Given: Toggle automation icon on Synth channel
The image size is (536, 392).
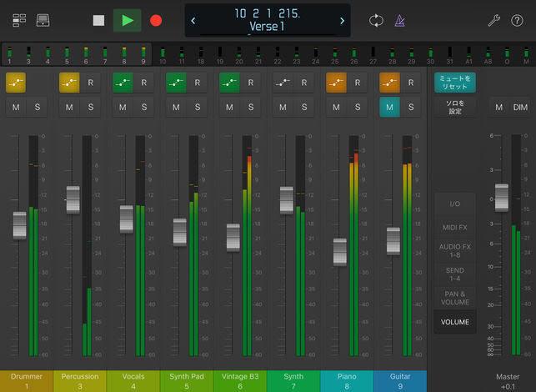Looking at the screenshot, I should [x=283, y=83].
